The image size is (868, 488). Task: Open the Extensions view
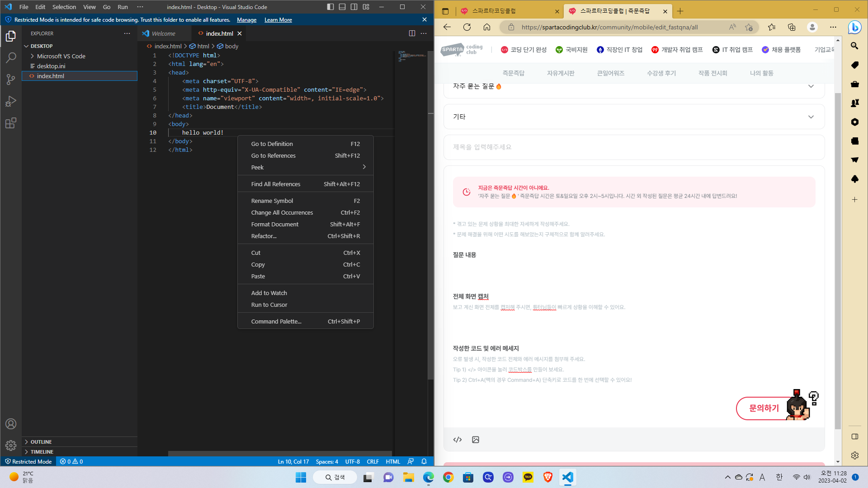pyautogui.click(x=11, y=123)
